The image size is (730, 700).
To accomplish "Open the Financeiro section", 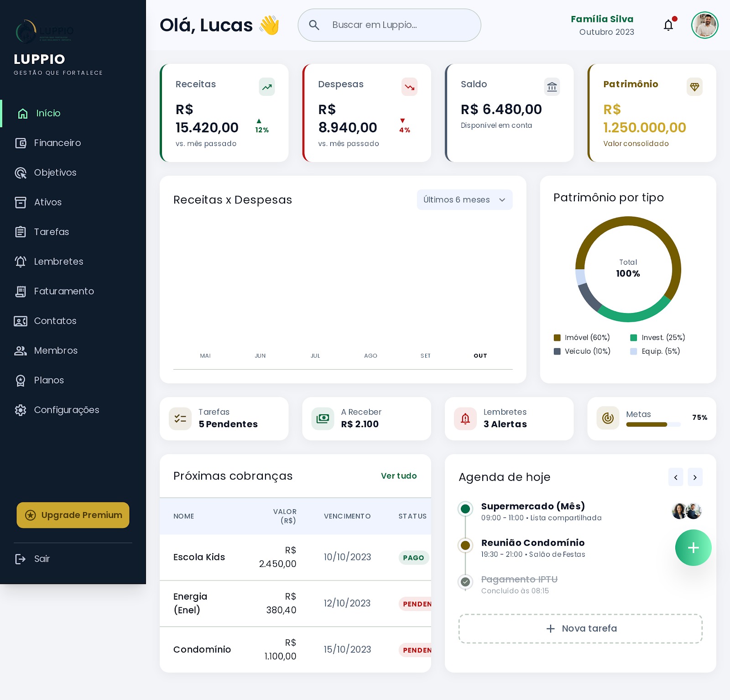I will (x=73, y=143).
